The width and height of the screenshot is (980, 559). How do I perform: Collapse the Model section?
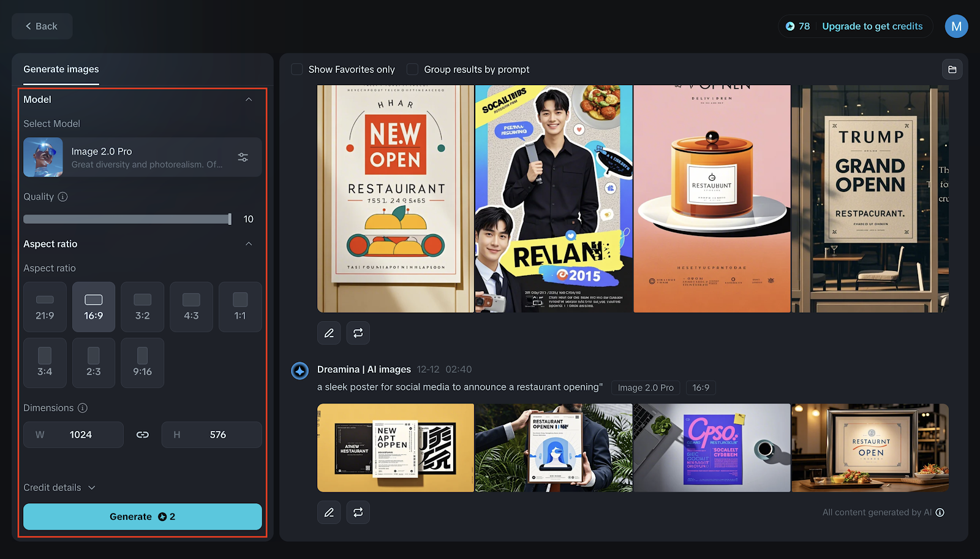pos(249,99)
